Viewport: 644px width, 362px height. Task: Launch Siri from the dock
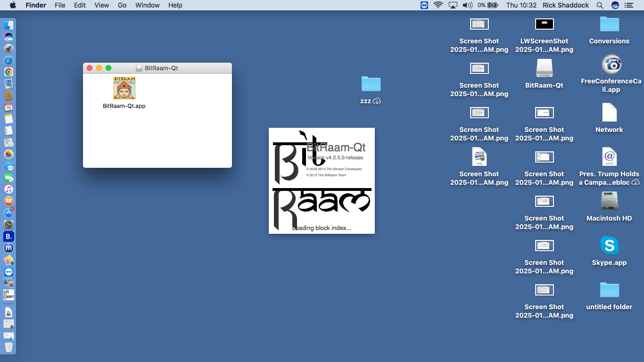click(x=8, y=37)
